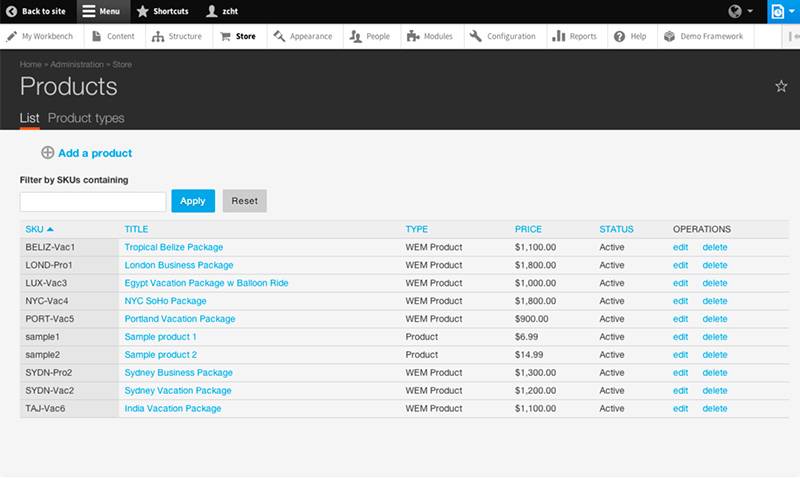Edit the Tropical Belize Package row
Screen dimensions: 800x480
pos(680,247)
